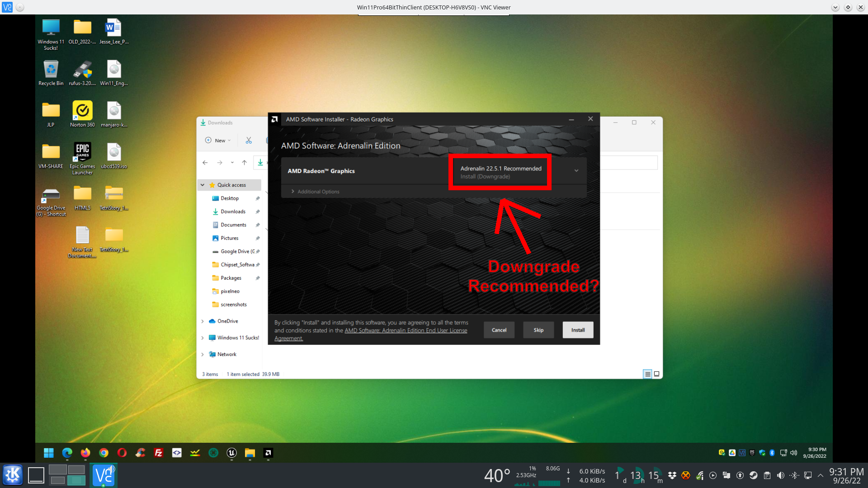Select the VM-SHARE folder on the desktop
This screenshot has height=488, width=868.
point(51,156)
